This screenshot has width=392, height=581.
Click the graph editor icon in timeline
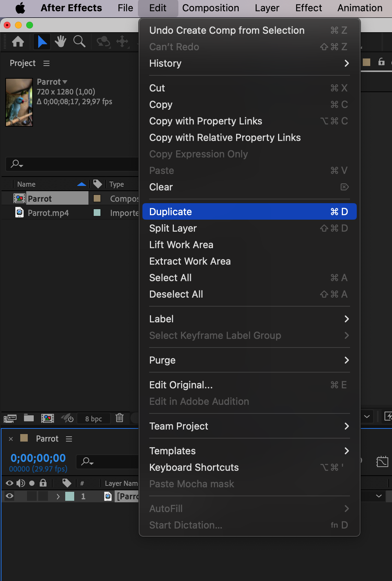(x=382, y=461)
